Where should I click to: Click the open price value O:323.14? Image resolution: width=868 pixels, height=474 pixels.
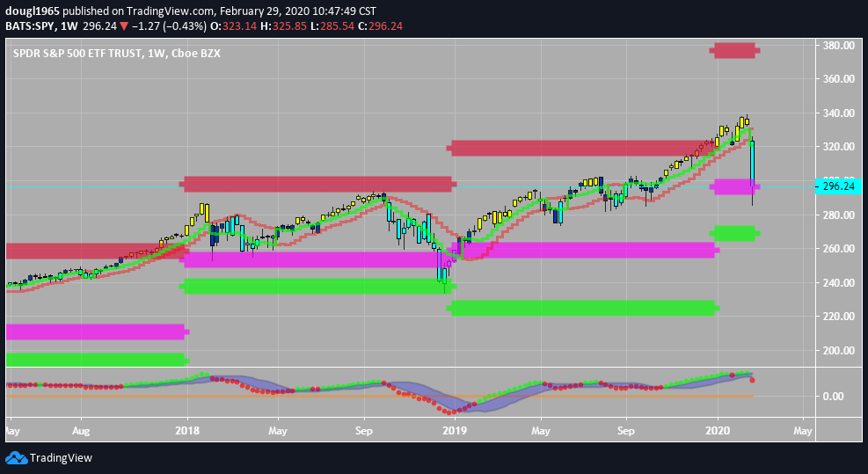pyautogui.click(x=234, y=26)
